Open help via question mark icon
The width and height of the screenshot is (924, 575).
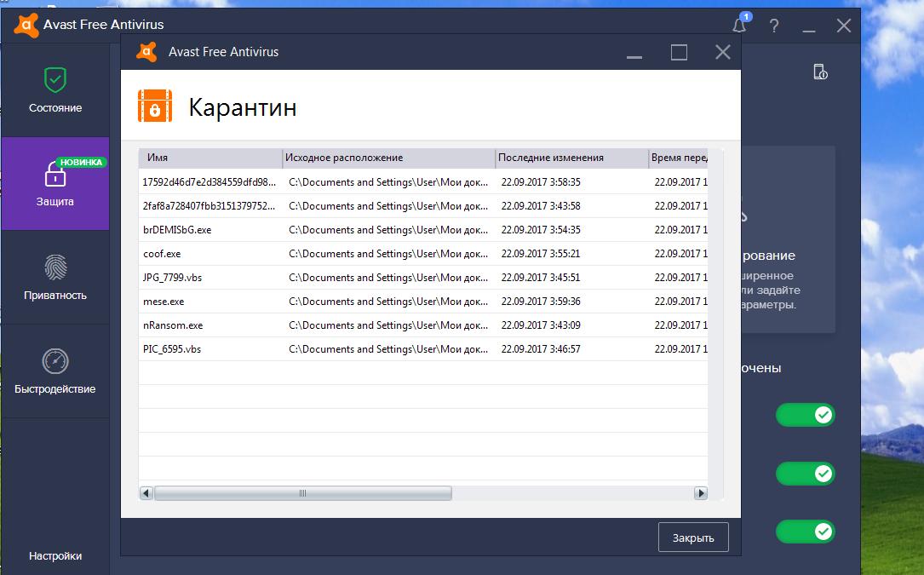pyautogui.click(x=774, y=26)
